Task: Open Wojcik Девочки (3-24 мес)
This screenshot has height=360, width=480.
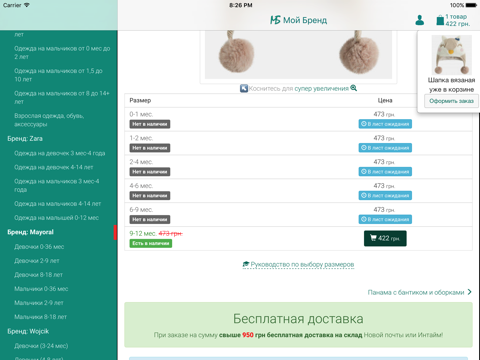Action: tap(41, 346)
